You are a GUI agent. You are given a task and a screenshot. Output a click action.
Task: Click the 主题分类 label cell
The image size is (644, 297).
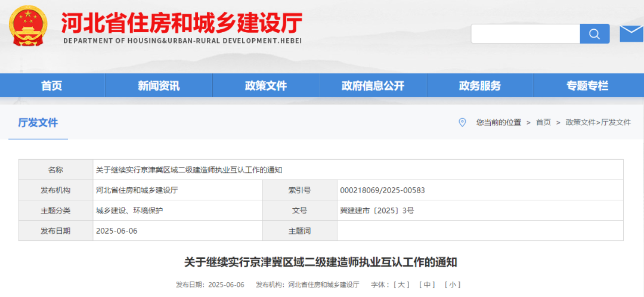(x=56, y=211)
